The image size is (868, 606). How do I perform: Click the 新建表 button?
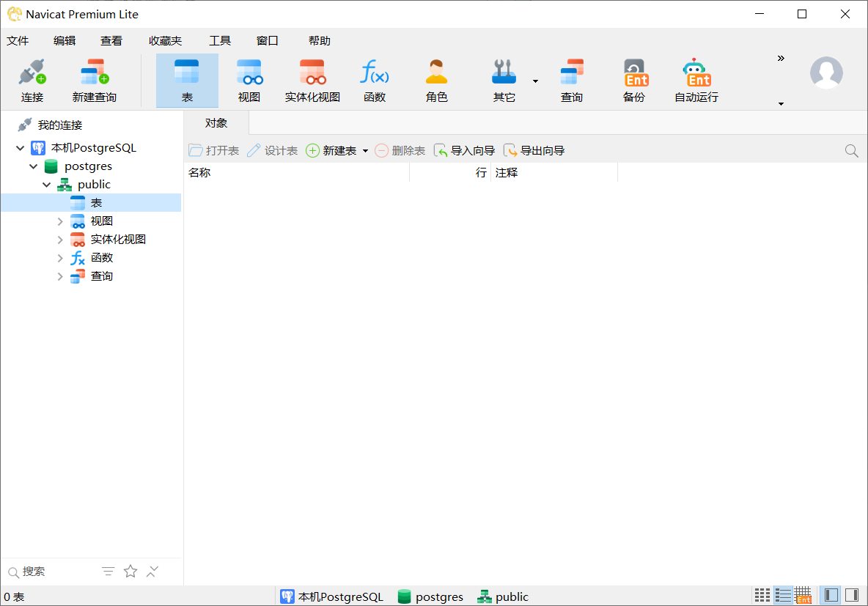click(x=331, y=150)
